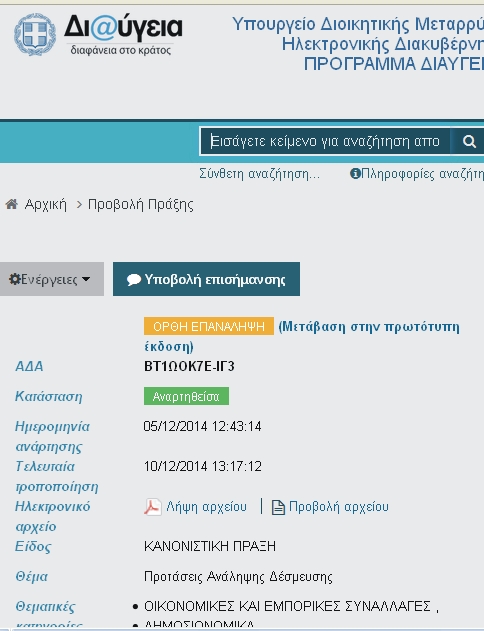This screenshot has height=631, width=484.
Task: Click the home icon in breadcrumb
Action: coord(11,204)
